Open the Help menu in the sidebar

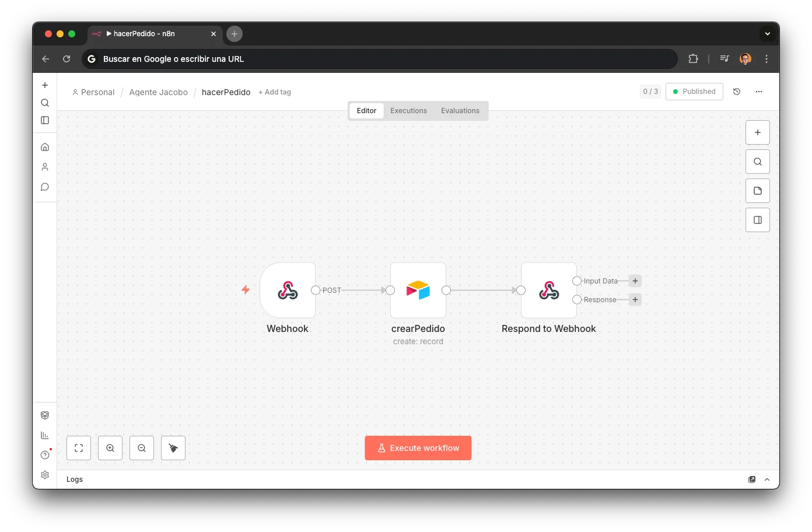tap(45, 454)
